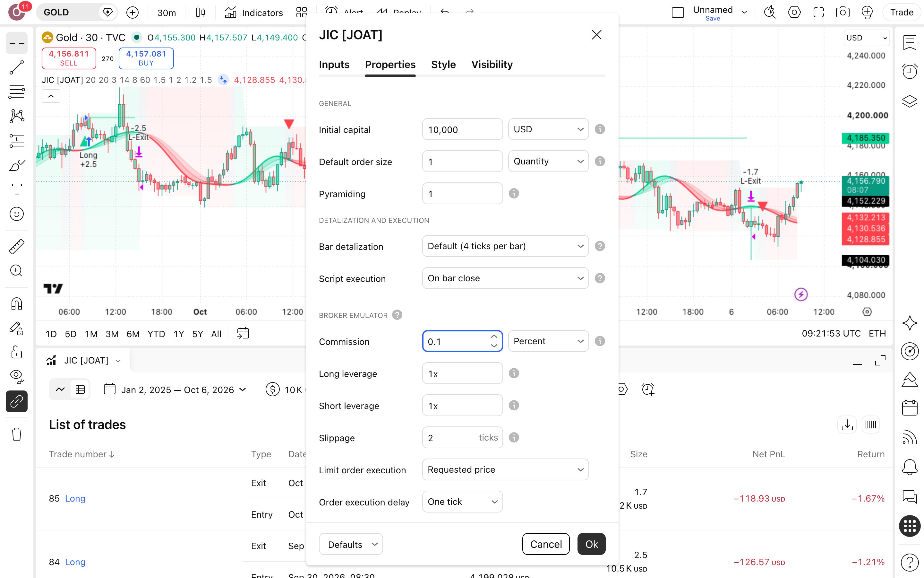The image size is (924, 578).
Task: Open the Script execution dropdown
Action: point(506,278)
